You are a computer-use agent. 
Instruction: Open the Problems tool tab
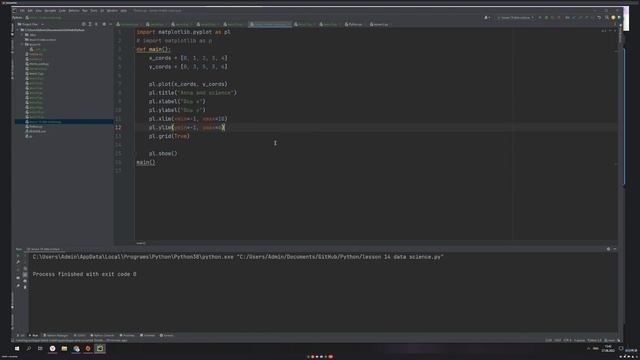coord(127,336)
